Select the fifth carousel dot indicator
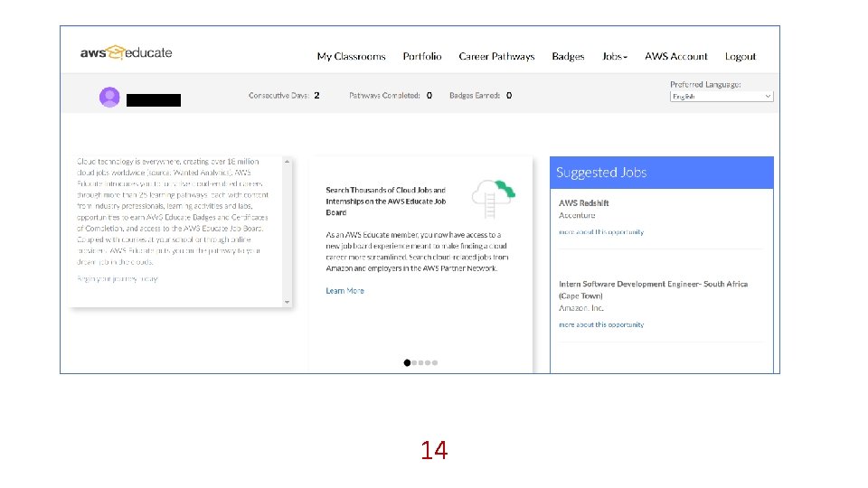 click(x=435, y=363)
